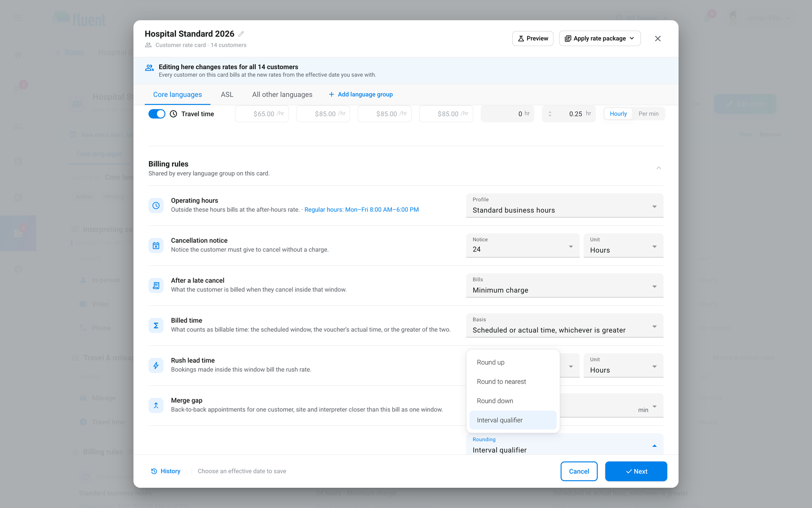Click the pencil icon beside Hospital Standard 2026
Viewport: 812px width, 508px height.
241,34
